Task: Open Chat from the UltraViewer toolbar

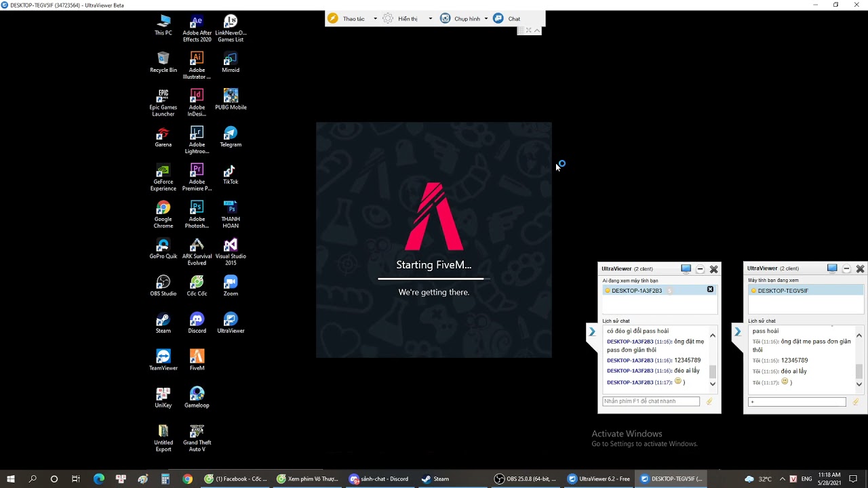Action: pyautogui.click(x=508, y=19)
